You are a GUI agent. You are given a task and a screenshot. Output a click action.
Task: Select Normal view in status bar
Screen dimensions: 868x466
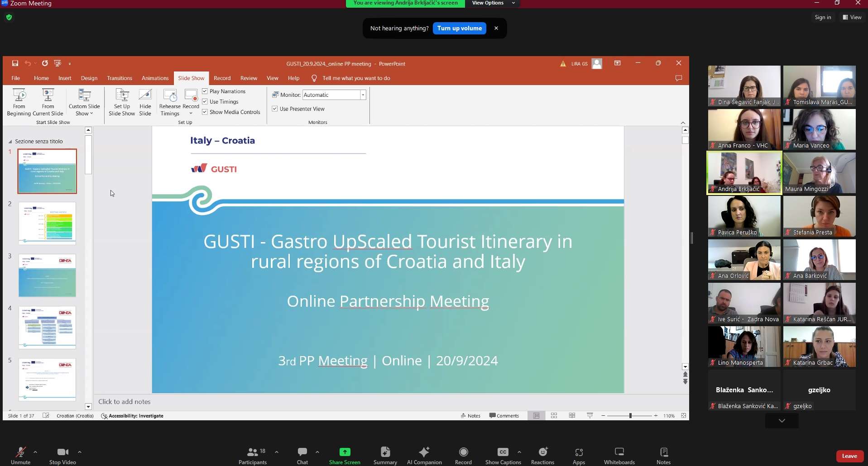pyautogui.click(x=537, y=415)
